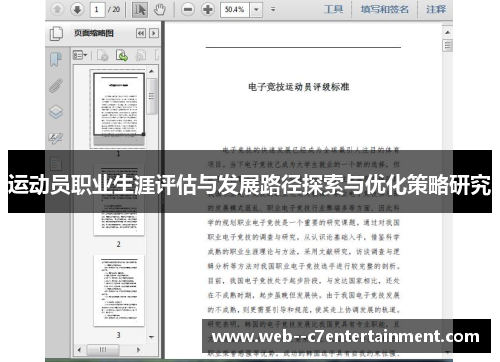Open the 注释 comment pane
The height and width of the screenshot is (362, 500).
point(436,9)
